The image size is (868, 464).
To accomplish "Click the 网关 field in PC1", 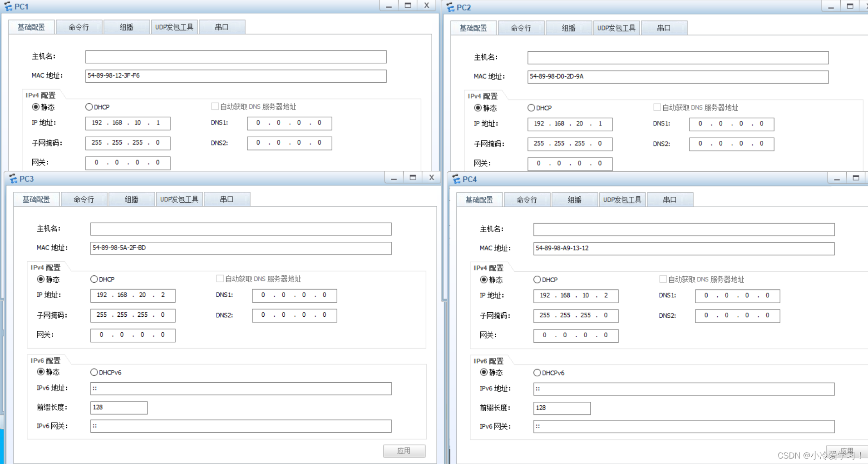I will (x=128, y=163).
